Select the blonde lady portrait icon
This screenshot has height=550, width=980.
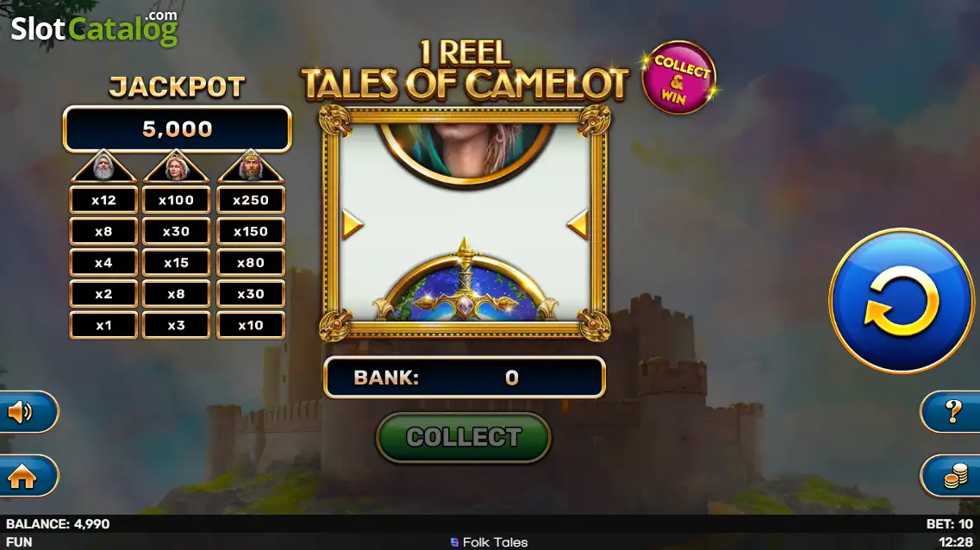[176, 167]
